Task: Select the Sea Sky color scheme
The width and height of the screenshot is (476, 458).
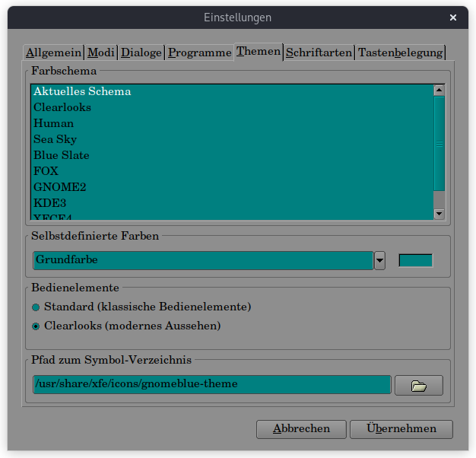Action: point(55,139)
